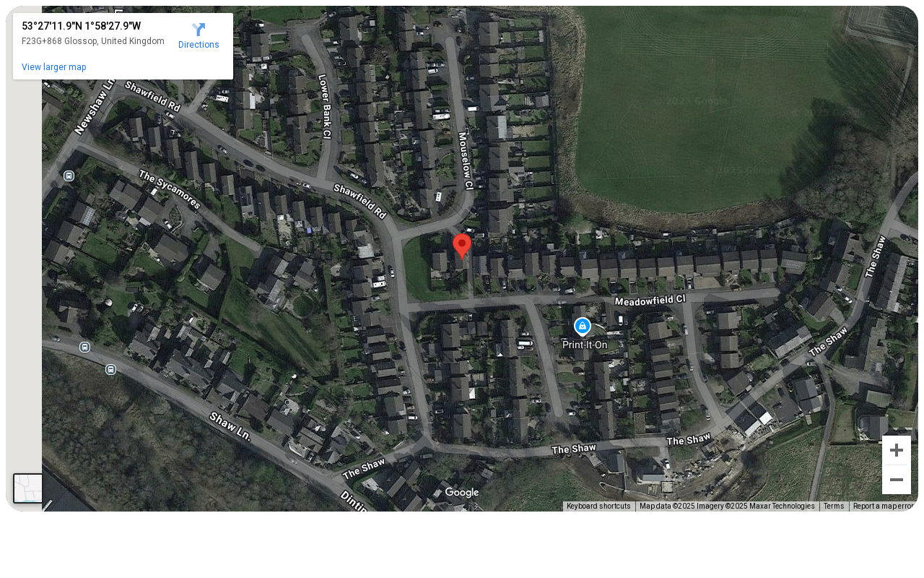Click the blue Print-It-On shop marker icon
This screenshot has height=578, width=924.
click(583, 327)
